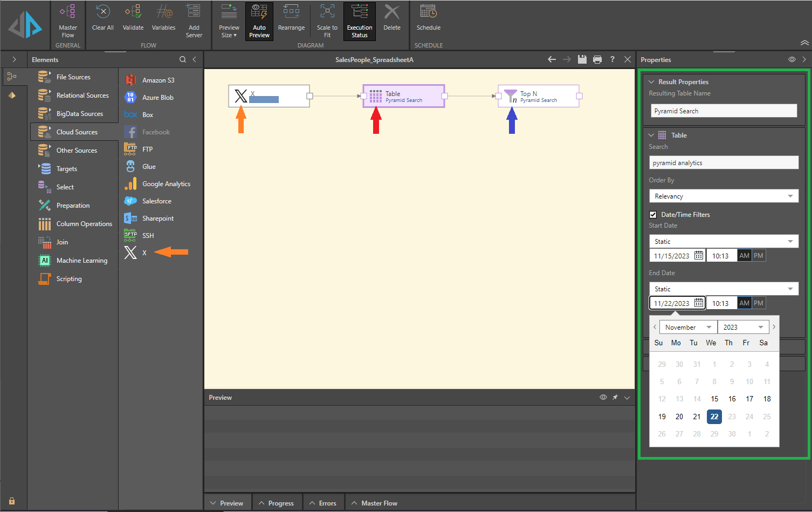Open the Order By Relevancy dropdown
This screenshot has width=812, height=512.
click(723, 196)
